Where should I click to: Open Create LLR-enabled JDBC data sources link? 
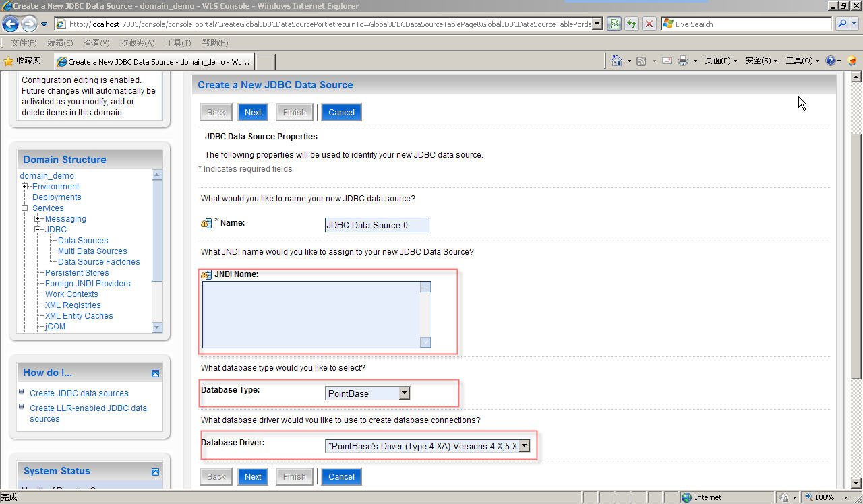(x=88, y=414)
